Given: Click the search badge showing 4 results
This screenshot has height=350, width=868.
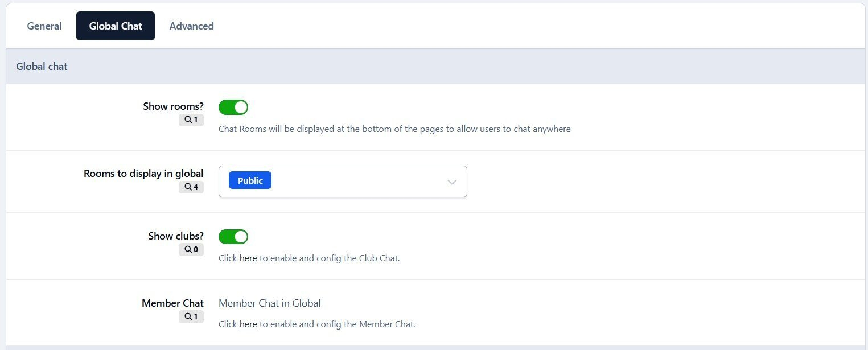Looking at the screenshot, I should [191, 187].
